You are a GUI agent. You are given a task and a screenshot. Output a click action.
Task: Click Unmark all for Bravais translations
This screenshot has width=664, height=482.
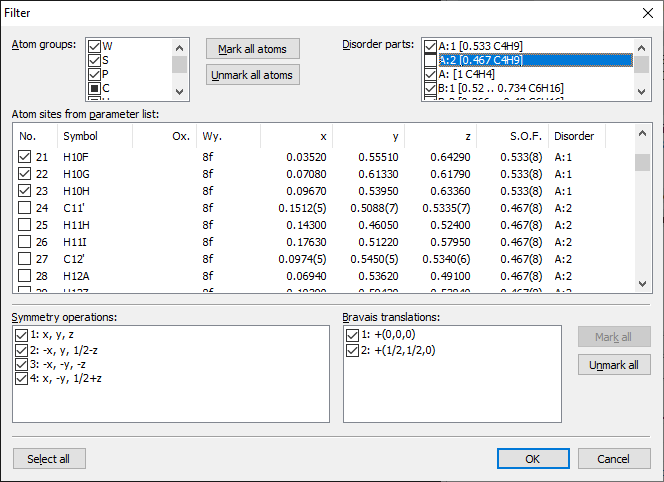click(613, 365)
